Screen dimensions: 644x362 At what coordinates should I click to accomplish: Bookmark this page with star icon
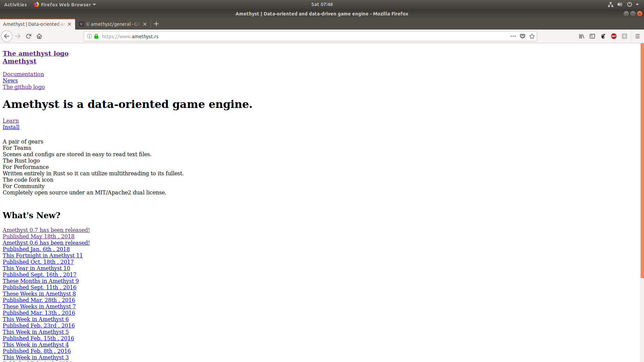tap(532, 36)
